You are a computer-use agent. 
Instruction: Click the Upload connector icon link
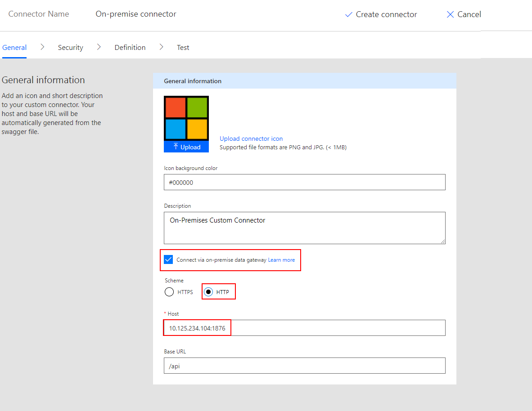tap(251, 138)
